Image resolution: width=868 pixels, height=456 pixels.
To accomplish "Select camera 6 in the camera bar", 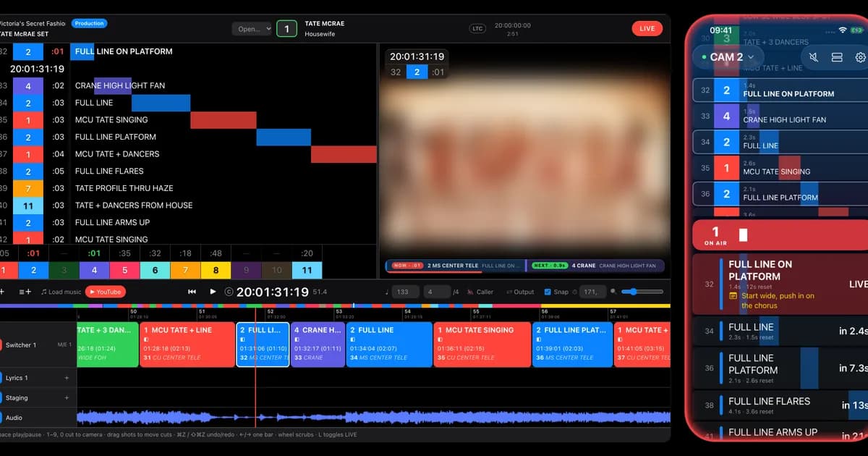I will pyautogui.click(x=155, y=270).
